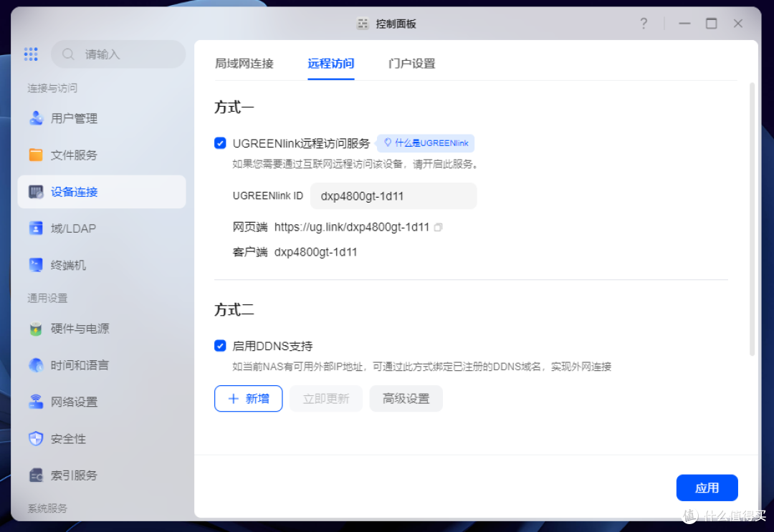This screenshot has width=774, height=532.
Task: Open 网络设置 in the sidebar
Action: pos(102,402)
